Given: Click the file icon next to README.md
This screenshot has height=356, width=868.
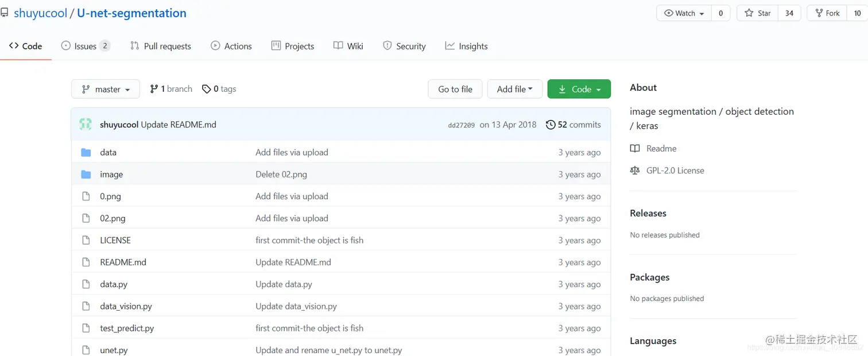Looking at the screenshot, I should point(86,262).
